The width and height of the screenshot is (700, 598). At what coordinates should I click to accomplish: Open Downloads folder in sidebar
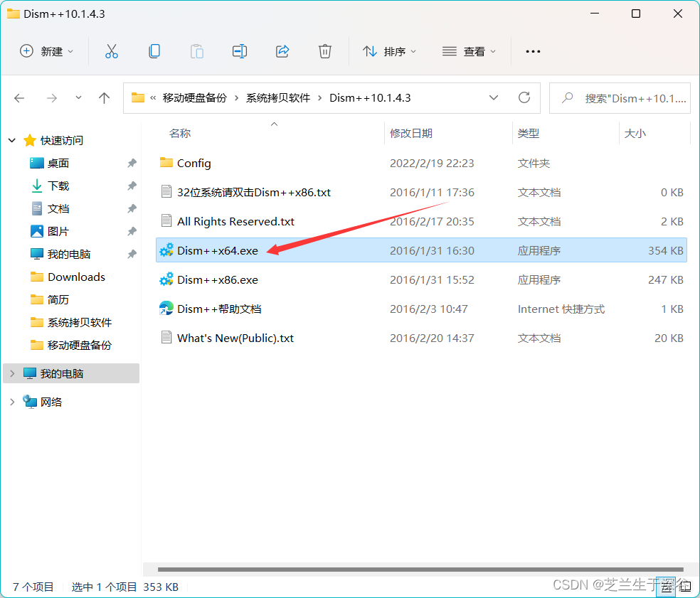click(76, 277)
